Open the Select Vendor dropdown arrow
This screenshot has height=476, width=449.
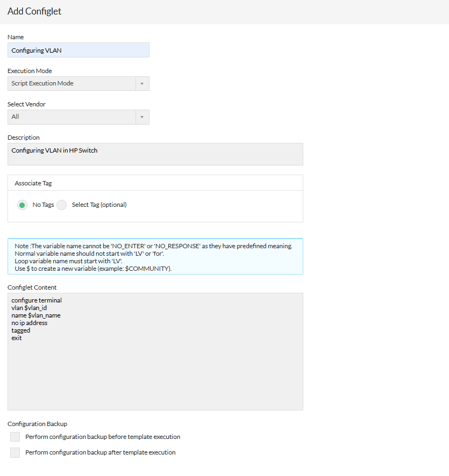pos(142,117)
